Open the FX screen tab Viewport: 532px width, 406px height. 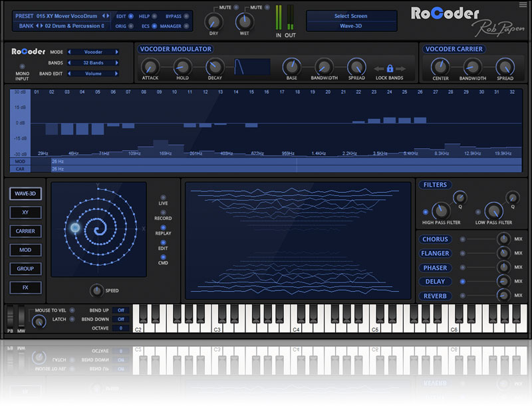[26, 288]
